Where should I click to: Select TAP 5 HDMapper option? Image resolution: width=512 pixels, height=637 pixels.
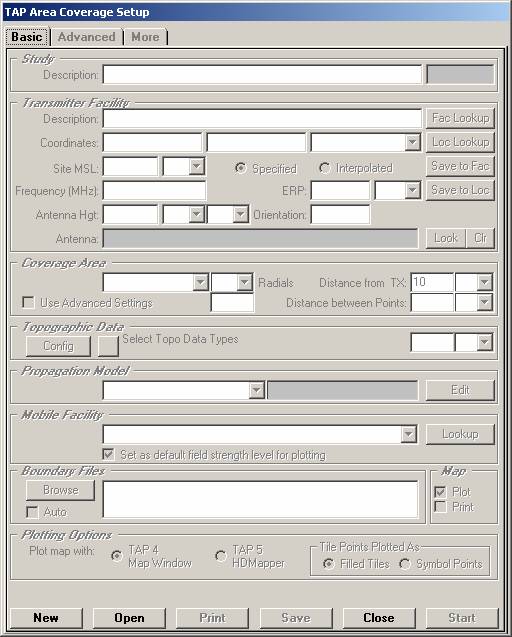[x=221, y=555]
